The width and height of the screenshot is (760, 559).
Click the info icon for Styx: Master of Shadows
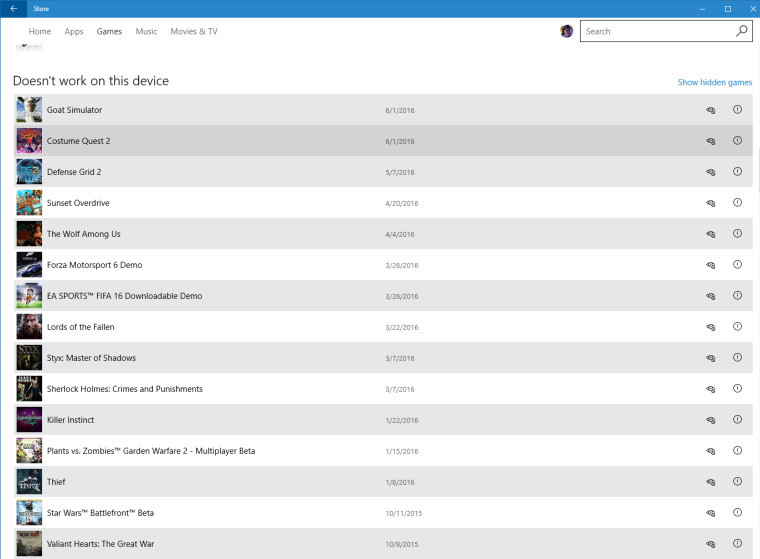click(737, 358)
